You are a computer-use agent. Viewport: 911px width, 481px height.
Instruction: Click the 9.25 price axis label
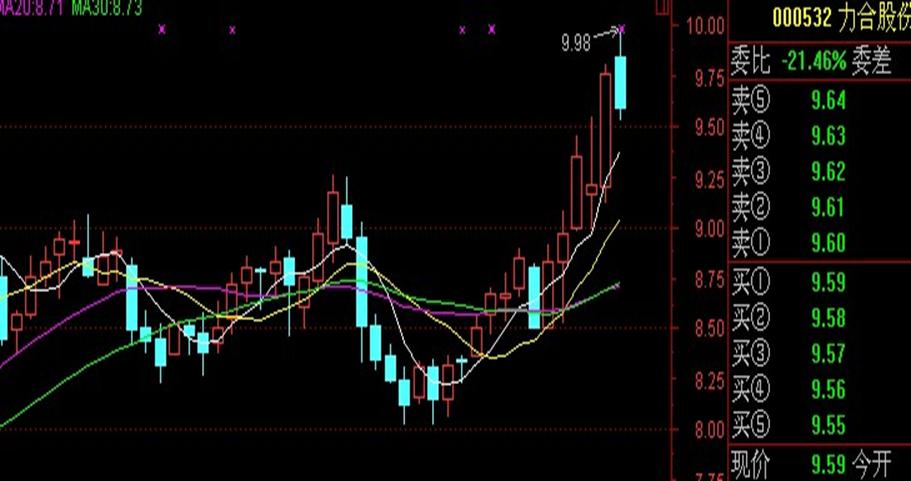point(710,178)
